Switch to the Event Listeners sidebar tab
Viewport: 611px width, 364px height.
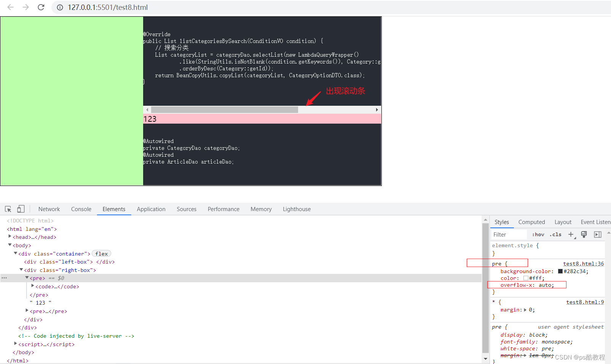(595, 222)
